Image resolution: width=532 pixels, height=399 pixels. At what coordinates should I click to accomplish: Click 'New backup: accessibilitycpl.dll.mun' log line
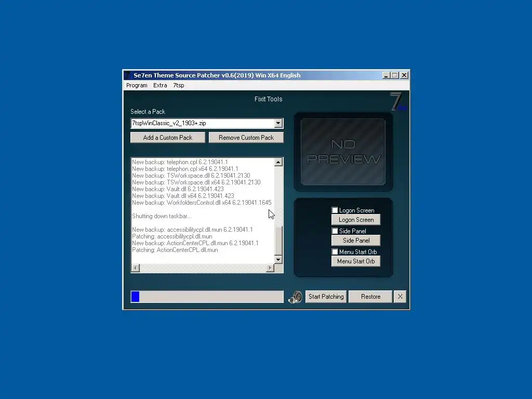pyautogui.click(x=192, y=230)
